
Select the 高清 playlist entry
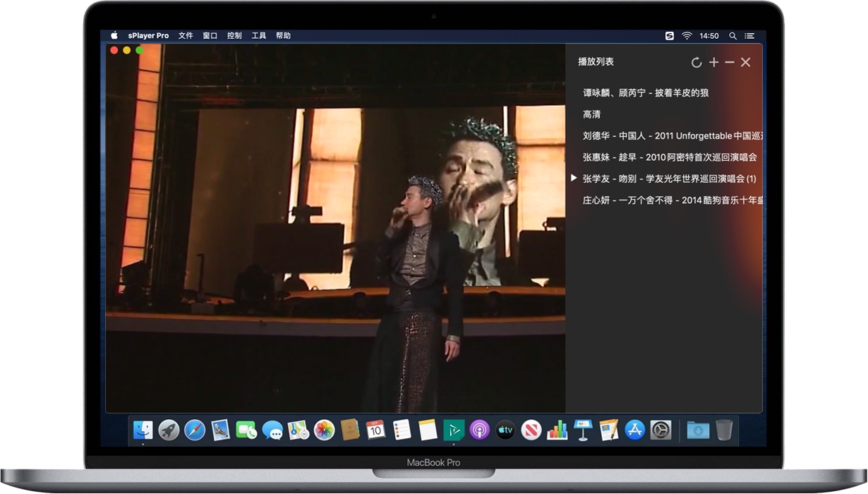[x=592, y=114]
